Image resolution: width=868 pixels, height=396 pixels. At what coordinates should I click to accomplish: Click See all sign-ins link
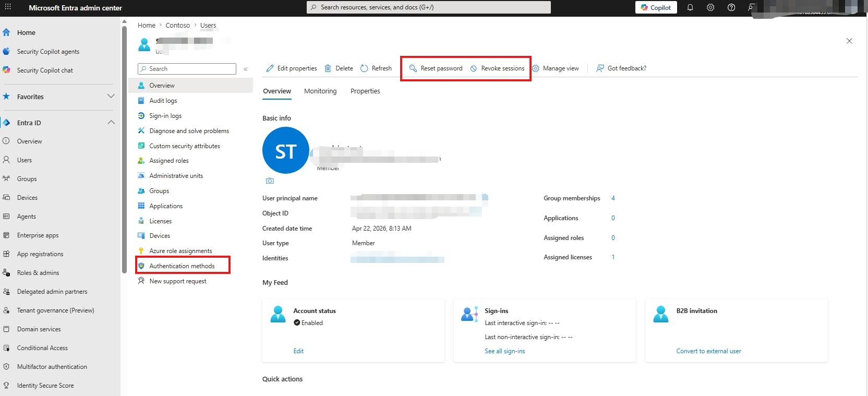pos(505,351)
